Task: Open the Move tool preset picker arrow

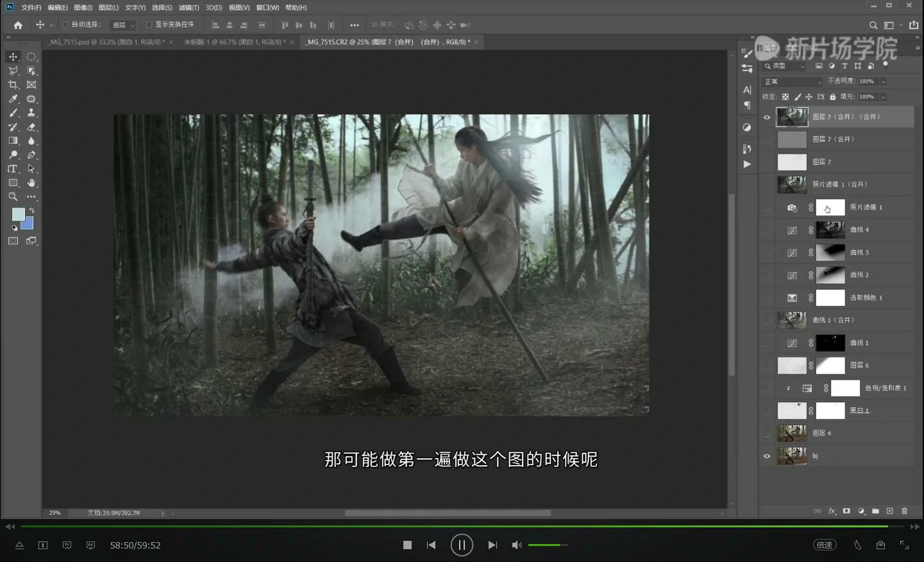Action: 51,25
